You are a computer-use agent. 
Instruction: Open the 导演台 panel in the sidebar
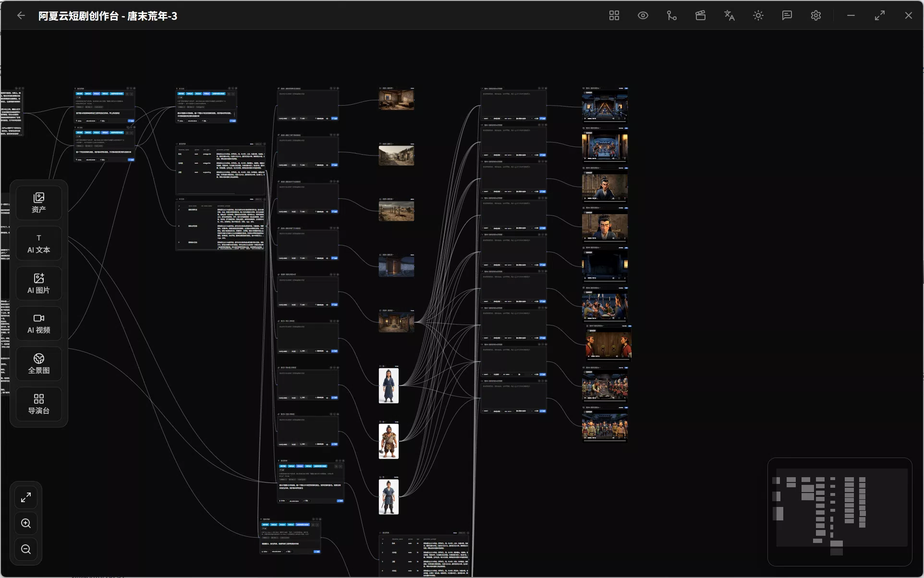pos(39,404)
